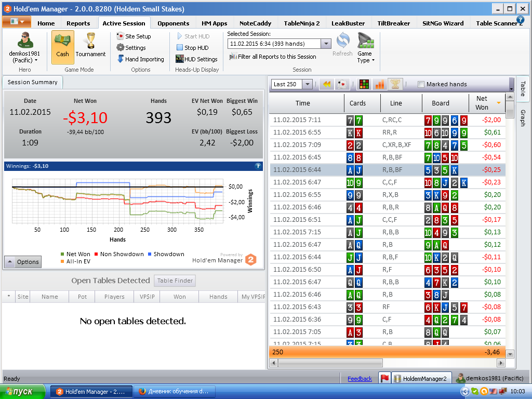The image size is (532, 399).
Task: Select the hand 11.02.2015 7:05
Action: coord(388,332)
